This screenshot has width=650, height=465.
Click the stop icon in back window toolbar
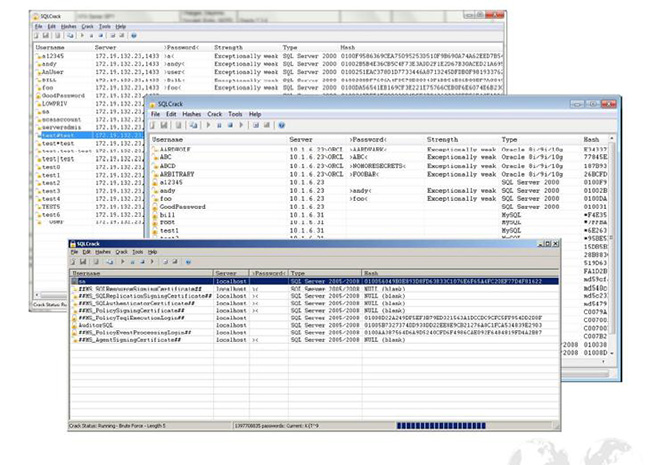click(101, 36)
